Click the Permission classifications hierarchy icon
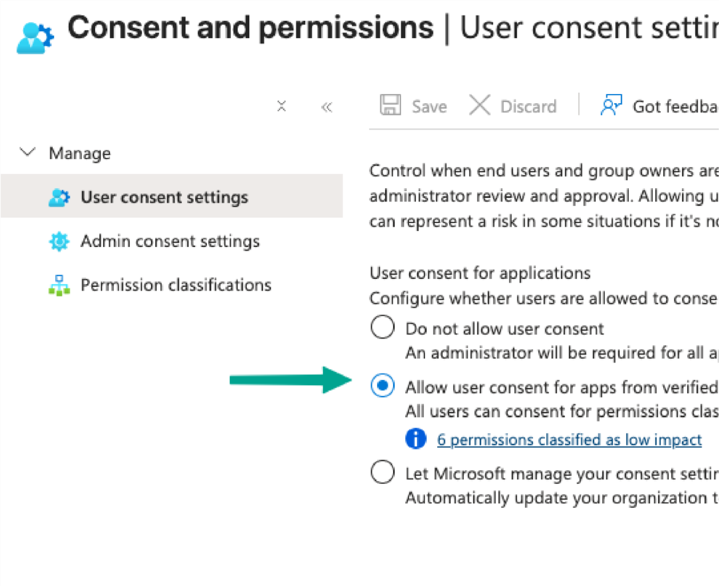Image resolution: width=721 pixels, height=588 pixels. pyautogui.click(x=59, y=286)
